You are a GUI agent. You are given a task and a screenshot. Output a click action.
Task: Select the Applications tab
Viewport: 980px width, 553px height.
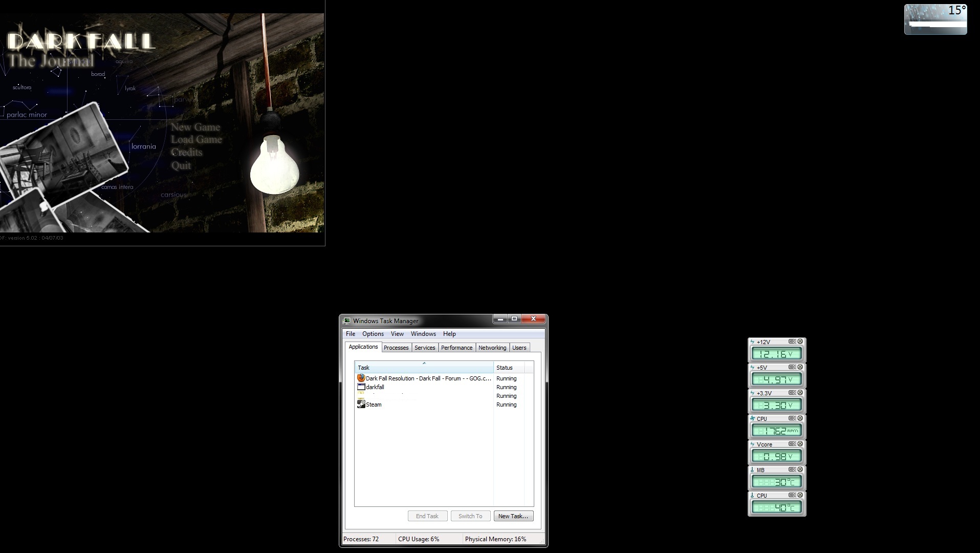[363, 347]
